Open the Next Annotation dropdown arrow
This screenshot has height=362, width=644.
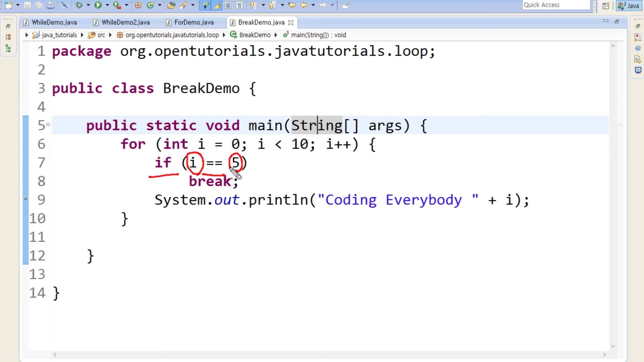263,5
